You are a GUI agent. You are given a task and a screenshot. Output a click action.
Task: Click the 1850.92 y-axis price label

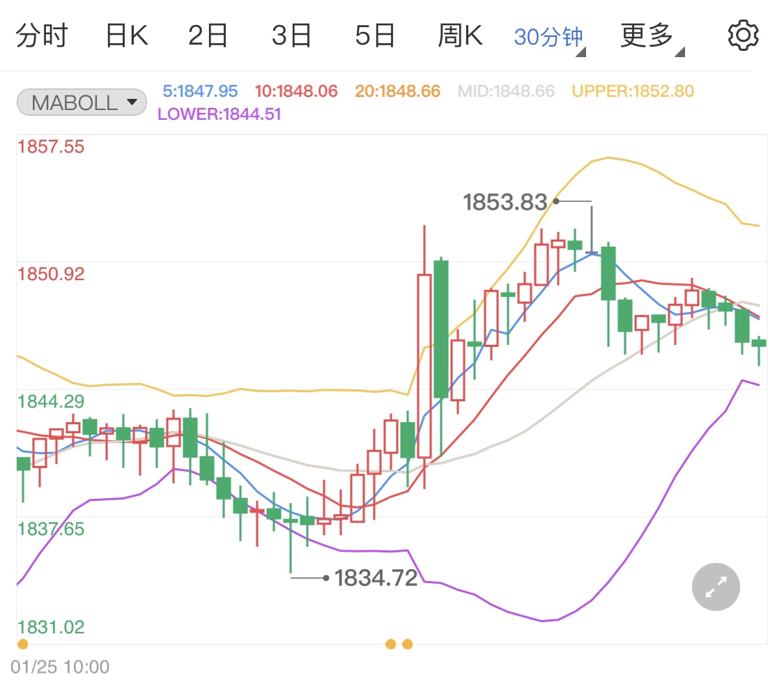tap(51, 274)
